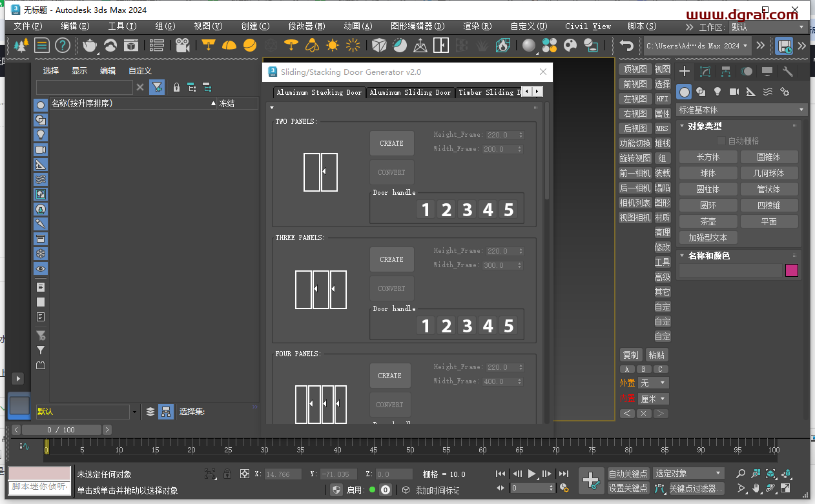Click the teapot render setup icon
Screen dimensions: 815x504
(90, 45)
